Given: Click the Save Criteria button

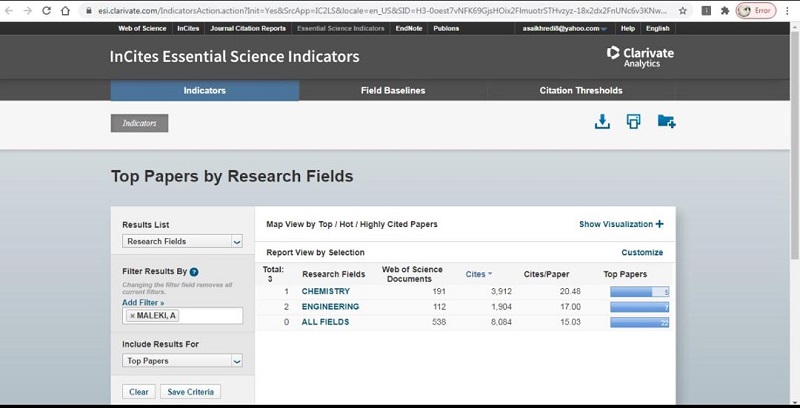Looking at the screenshot, I should point(190,392).
